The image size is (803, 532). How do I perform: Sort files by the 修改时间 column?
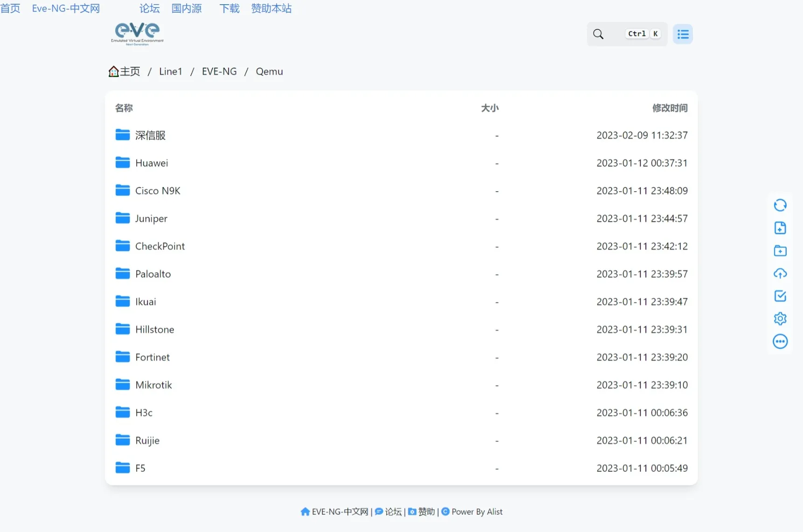(x=670, y=108)
